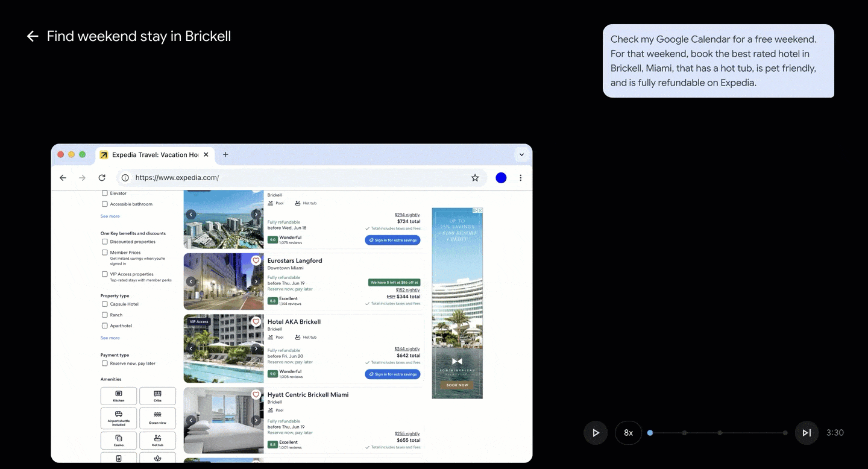Expand See more under accessibility filters

point(110,216)
